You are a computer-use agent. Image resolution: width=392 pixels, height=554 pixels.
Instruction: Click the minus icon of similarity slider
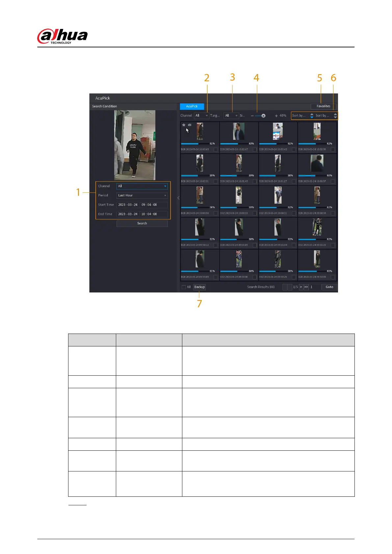pyautogui.click(x=252, y=116)
